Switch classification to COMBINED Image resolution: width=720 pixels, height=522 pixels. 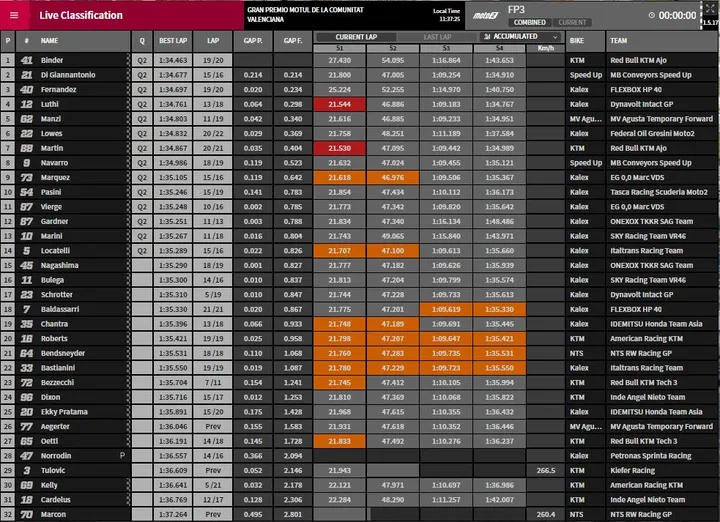[x=529, y=22]
